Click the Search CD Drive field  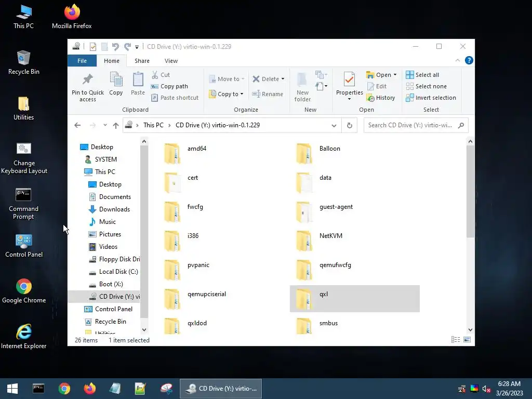pyautogui.click(x=416, y=125)
